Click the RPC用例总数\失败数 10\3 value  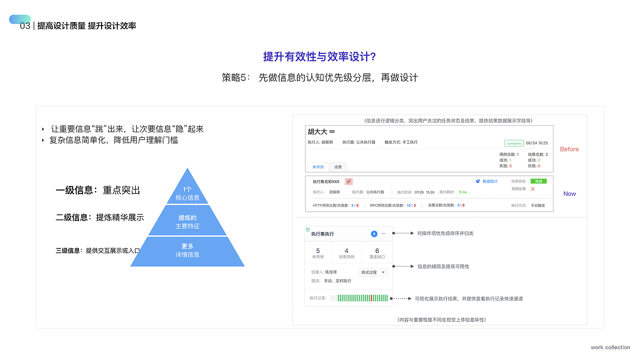[411, 205]
